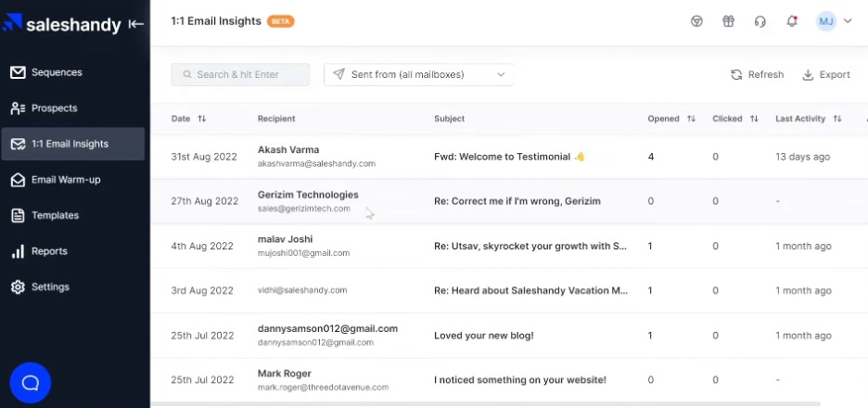Image resolution: width=868 pixels, height=408 pixels.
Task: Go to Email Warm-up in the sidebar
Action: [73, 180]
